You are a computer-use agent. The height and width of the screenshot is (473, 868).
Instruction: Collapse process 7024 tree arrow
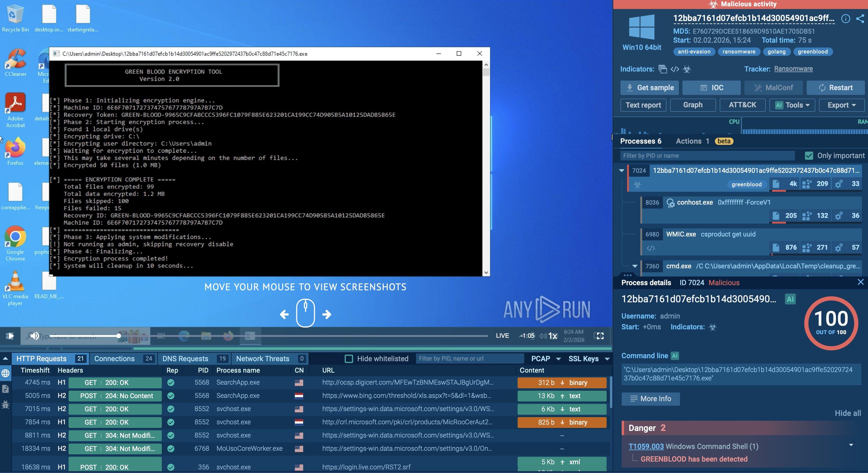(x=622, y=171)
